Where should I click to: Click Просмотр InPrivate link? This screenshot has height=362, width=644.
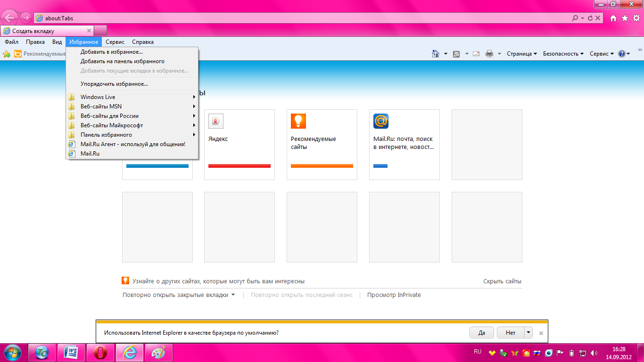click(x=394, y=295)
